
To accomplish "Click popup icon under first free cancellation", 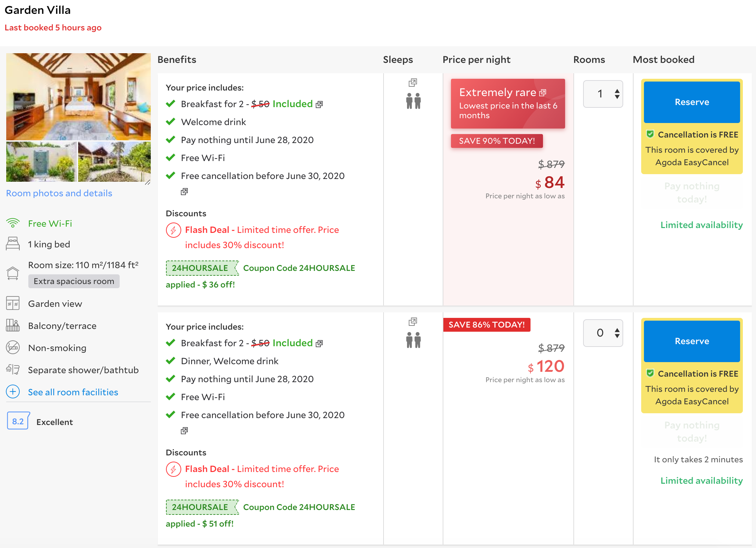I will (184, 191).
